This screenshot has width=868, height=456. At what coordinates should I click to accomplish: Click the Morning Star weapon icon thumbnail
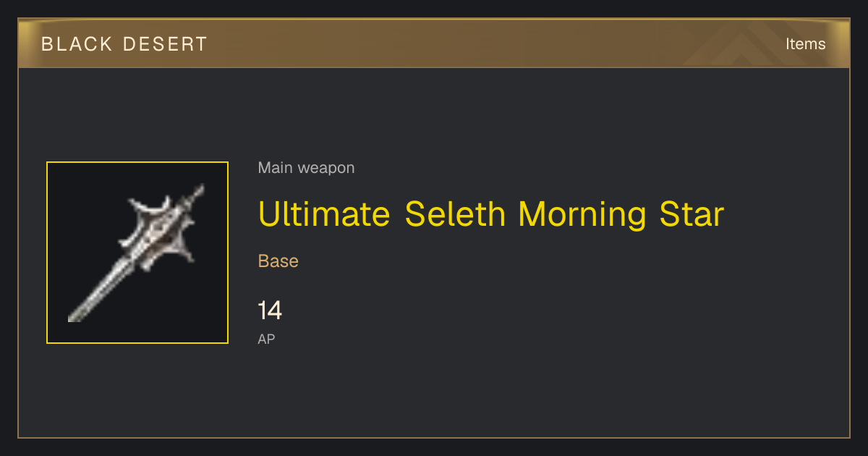tap(137, 253)
